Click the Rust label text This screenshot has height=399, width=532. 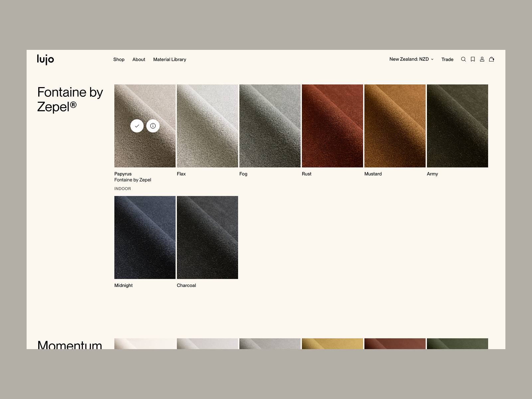click(x=307, y=174)
